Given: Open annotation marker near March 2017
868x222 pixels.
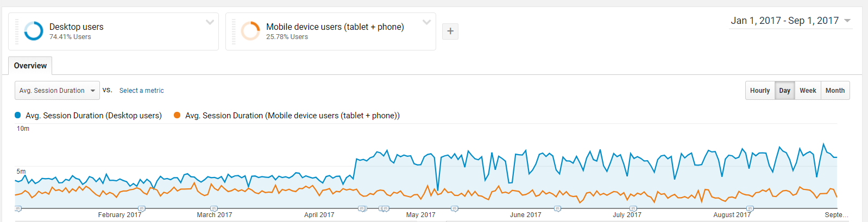Looking at the screenshot, I should pyautogui.click(x=213, y=208).
